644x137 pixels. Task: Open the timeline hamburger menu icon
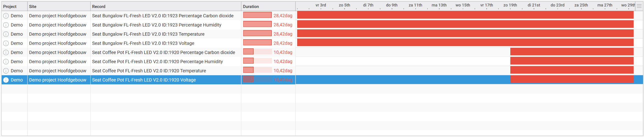click(x=639, y=6)
